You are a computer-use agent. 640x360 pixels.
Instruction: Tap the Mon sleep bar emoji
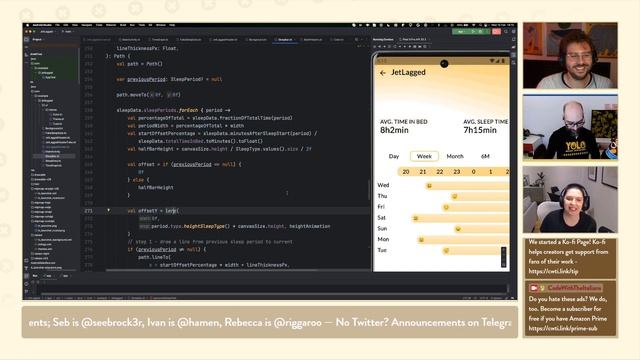point(421,240)
